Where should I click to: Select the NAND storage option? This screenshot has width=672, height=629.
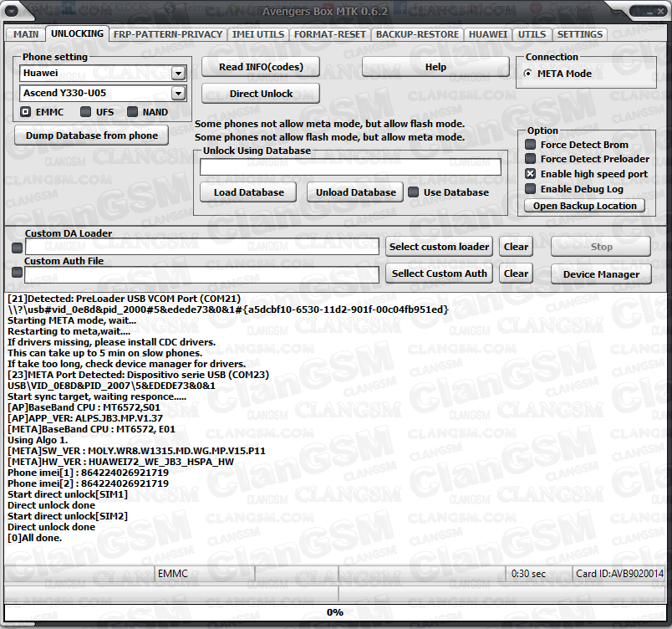point(132,112)
